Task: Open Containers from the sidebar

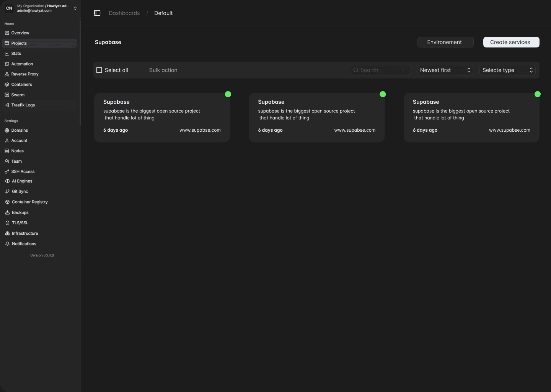Action: (x=22, y=84)
